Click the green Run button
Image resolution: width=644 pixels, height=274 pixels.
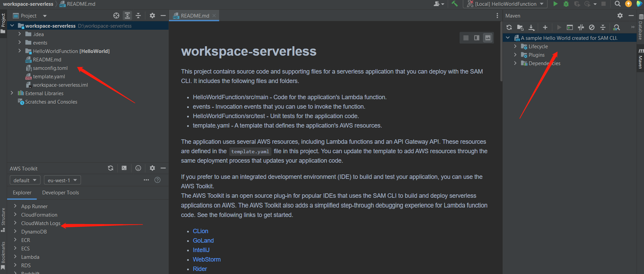click(555, 4)
